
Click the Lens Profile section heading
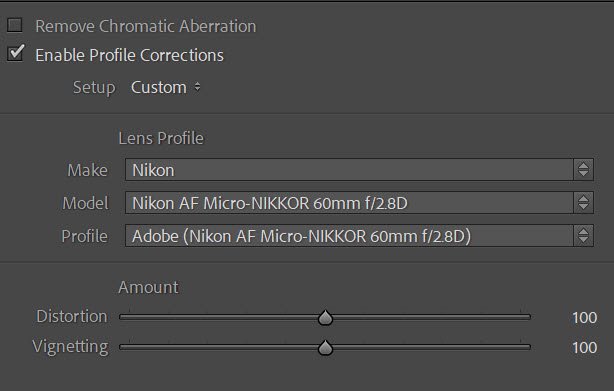click(x=161, y=138)
